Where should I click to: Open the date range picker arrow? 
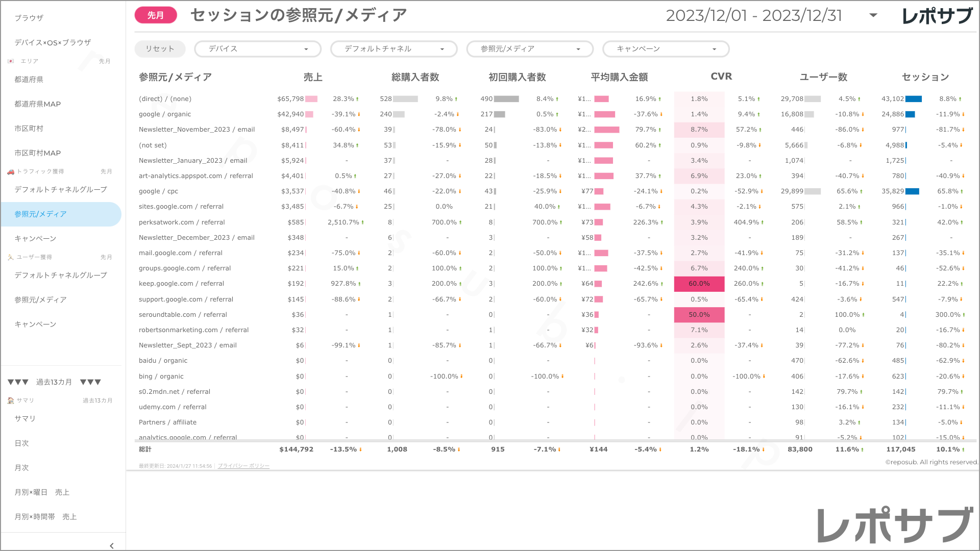[873, 15]
